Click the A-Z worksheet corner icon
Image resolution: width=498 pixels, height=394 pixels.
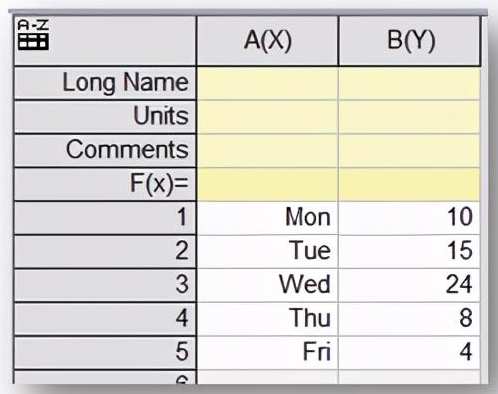[33, 35]
